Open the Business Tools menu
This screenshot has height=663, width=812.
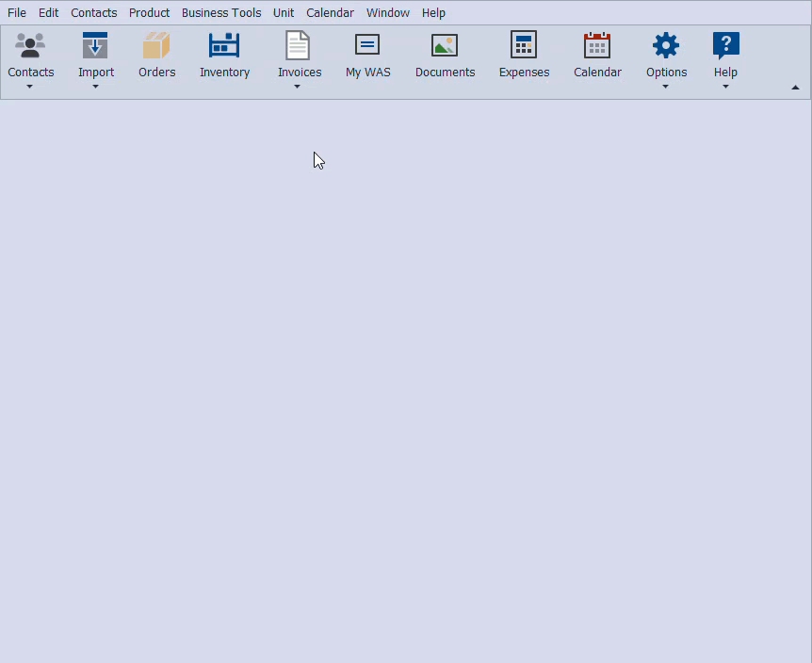click(x=221, y=13)
